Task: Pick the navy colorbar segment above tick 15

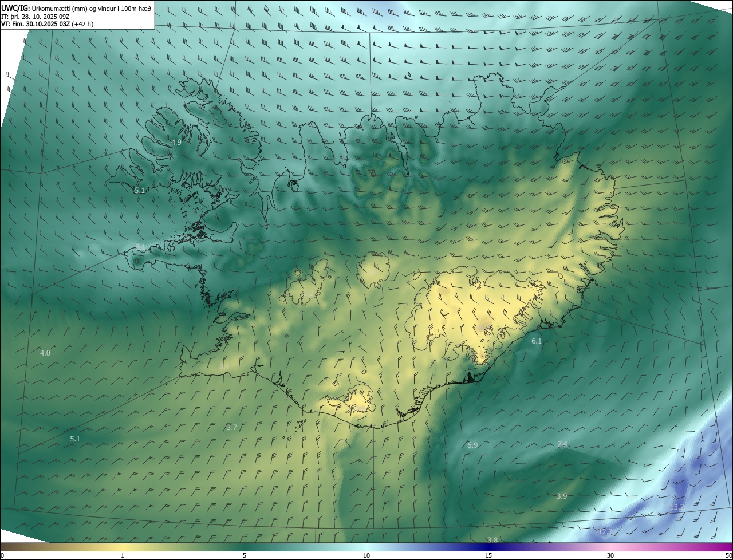Action: point(488,547)
